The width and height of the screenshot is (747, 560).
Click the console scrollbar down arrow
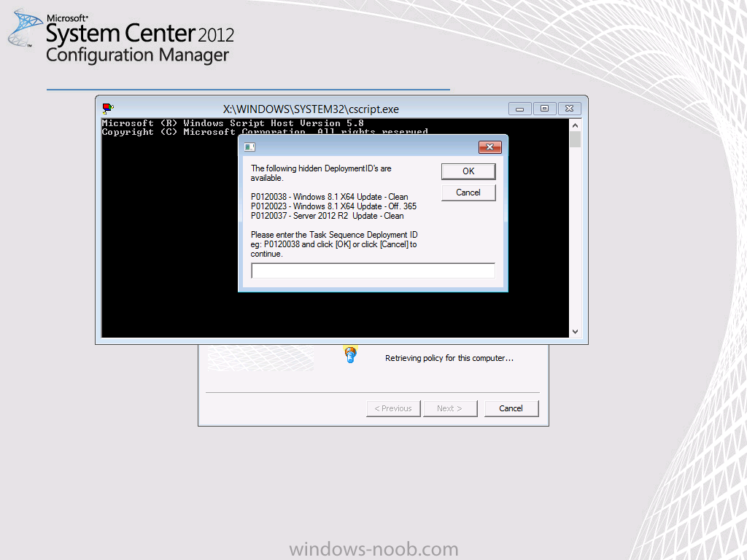575,332
